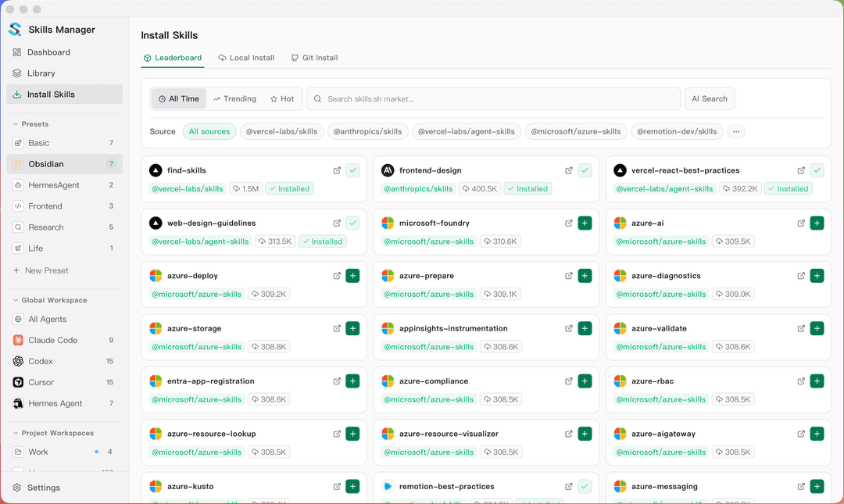Add the appinsights-instrumentation skill with plus
844x504 pixels.
585,328
